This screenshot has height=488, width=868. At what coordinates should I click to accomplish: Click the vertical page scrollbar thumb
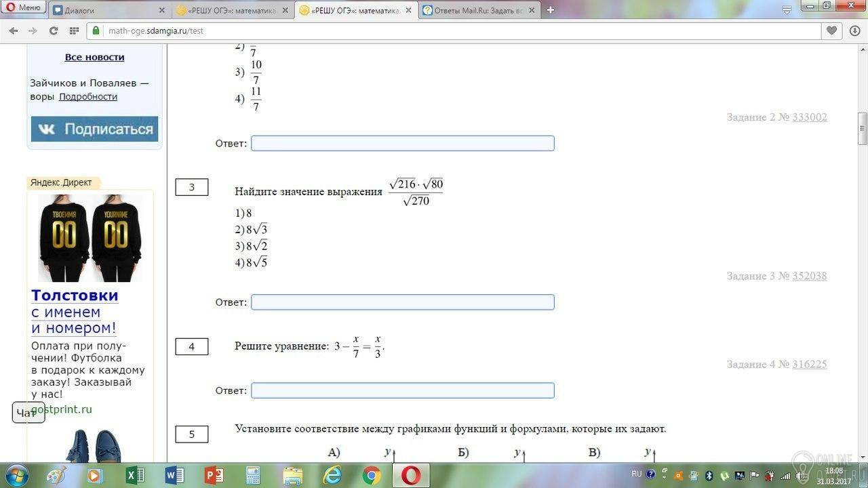[x=863, y=129]
